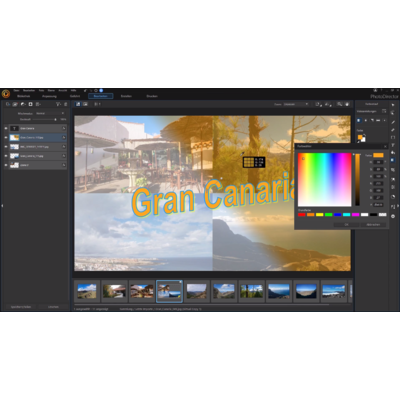The image size is (400, 400).
Task: Choose the third gradient type icon
Action: coord(372,120)
